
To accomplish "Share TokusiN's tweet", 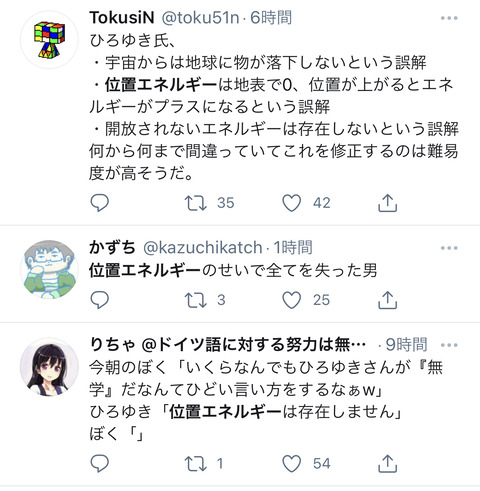I will (x=387, y=203).
